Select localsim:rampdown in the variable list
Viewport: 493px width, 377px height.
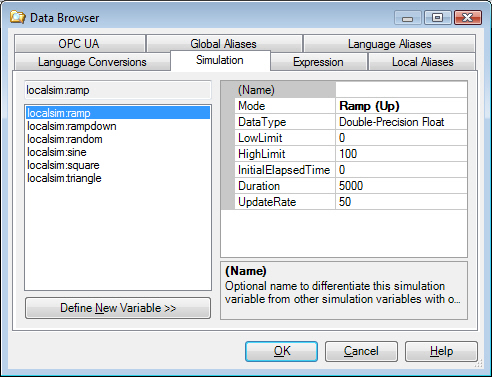pos(72,126)
